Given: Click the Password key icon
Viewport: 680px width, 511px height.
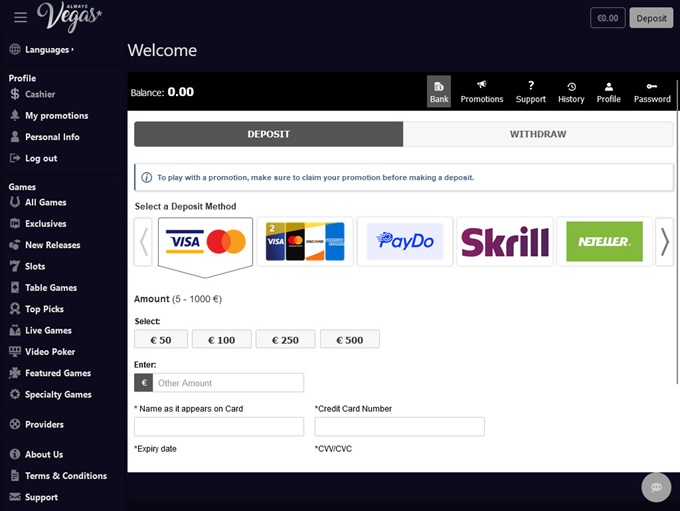Looking at the screenshot, I should click(652, 87).
